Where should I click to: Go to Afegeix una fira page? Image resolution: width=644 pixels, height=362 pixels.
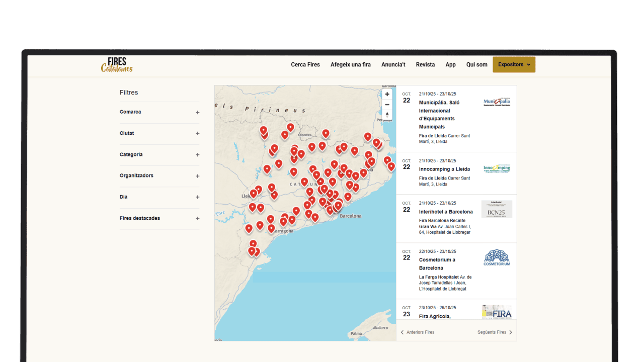coord(351,65)
